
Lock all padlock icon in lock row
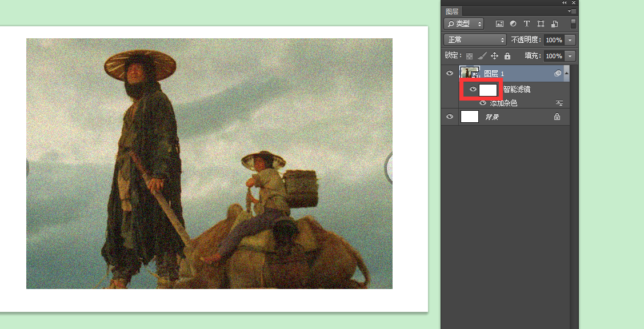507,55
